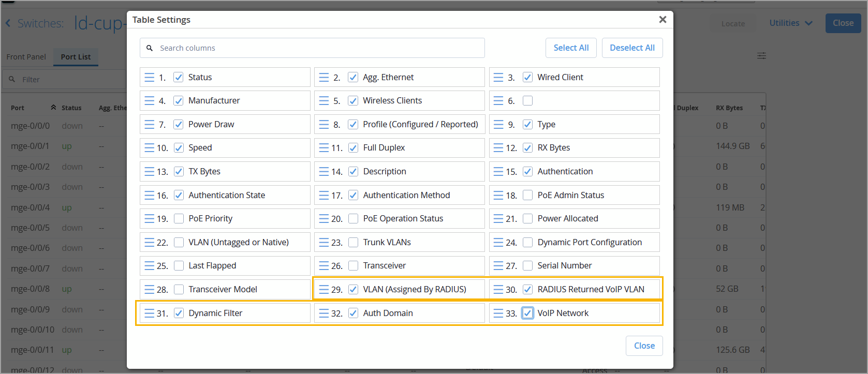868x374 pixels.
Task: Disable the Manufacturer column checkbox
Action: 179,101
